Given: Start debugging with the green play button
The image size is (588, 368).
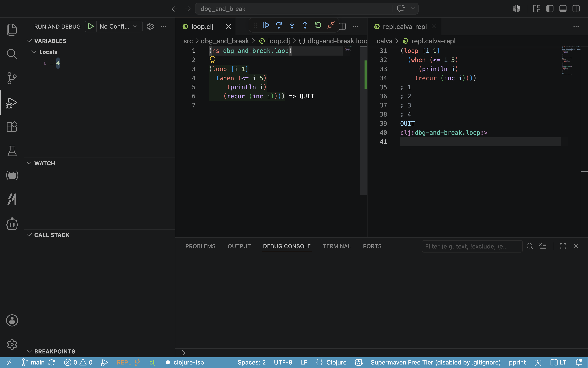Looking at the screenshot, I should 91,26.
